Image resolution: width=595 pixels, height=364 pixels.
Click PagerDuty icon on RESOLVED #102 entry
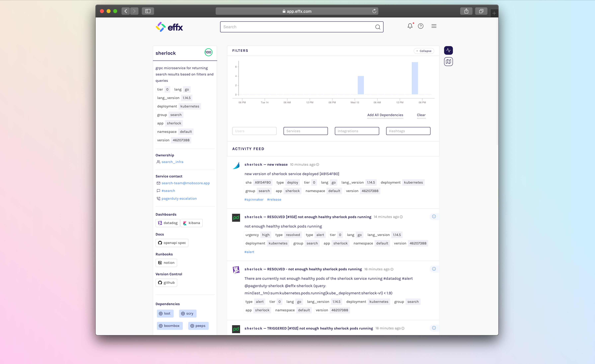(x=236, y=218)
